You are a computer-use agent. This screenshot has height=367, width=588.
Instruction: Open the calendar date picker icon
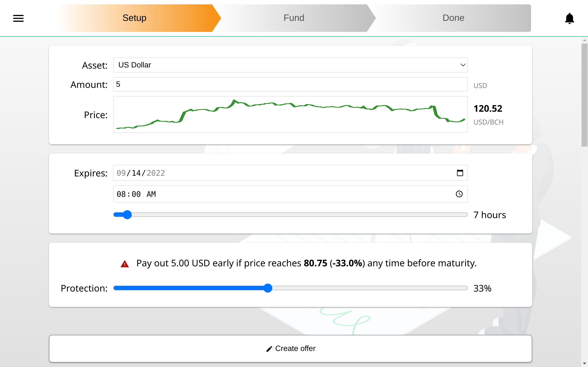(460, 173)
